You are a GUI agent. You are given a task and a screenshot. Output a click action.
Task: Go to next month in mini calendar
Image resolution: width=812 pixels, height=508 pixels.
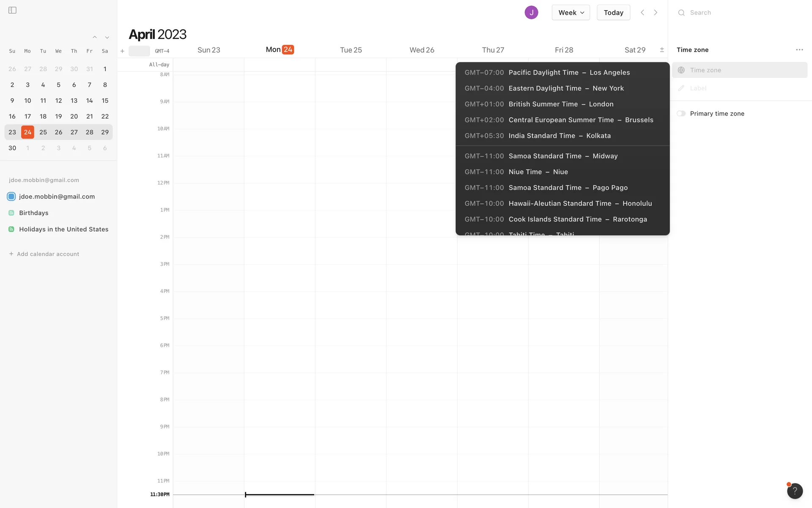[x=107, y=37]
